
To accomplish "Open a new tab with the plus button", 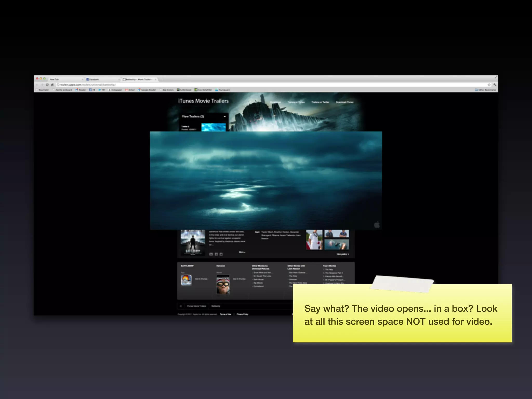I will coord(161,79).
